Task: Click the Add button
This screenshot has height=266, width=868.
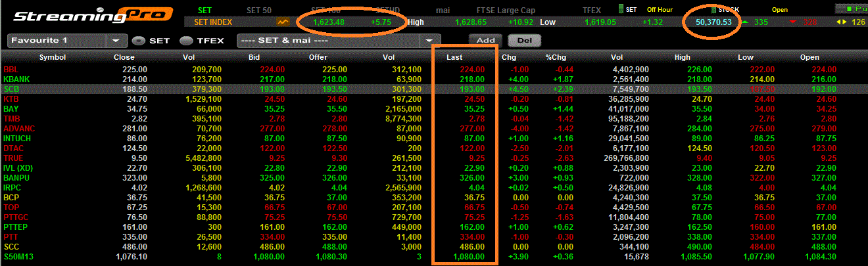Action: 485,40
